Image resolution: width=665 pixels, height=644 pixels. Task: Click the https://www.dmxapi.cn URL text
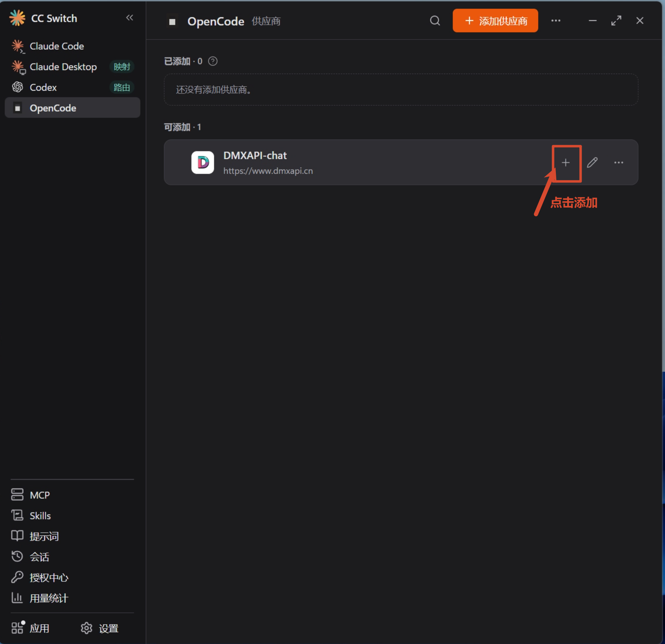coord(268,171)
